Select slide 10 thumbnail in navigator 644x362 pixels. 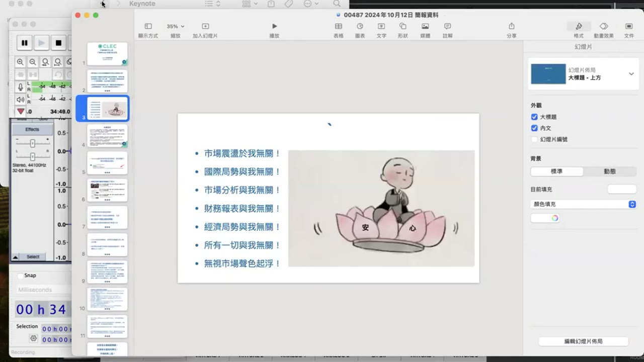(107, 299)
